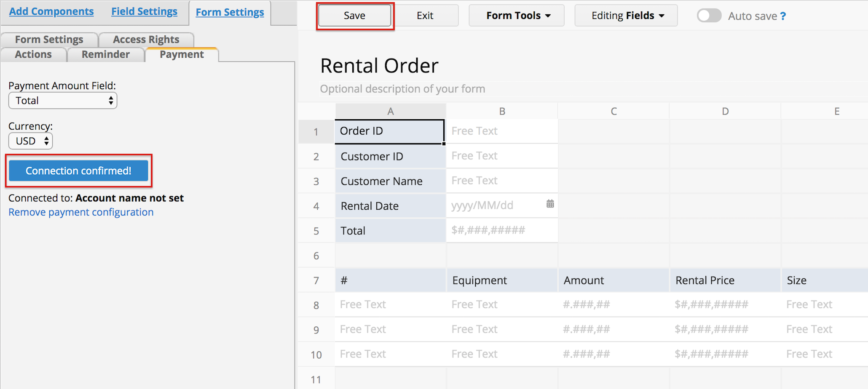
Task: Click the Save button
Action: click(x=354, y=16)
